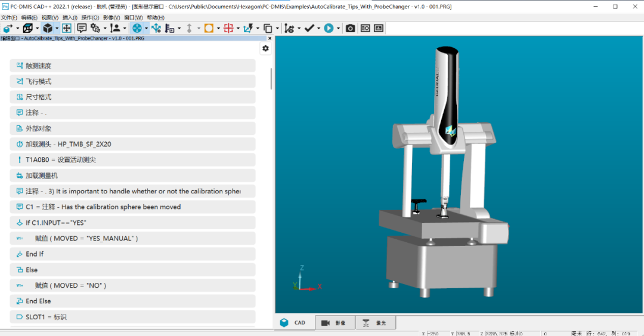Screen dimensions: 644x336
Task: Open the 帮助(H) menu
Action: (156, 18)
